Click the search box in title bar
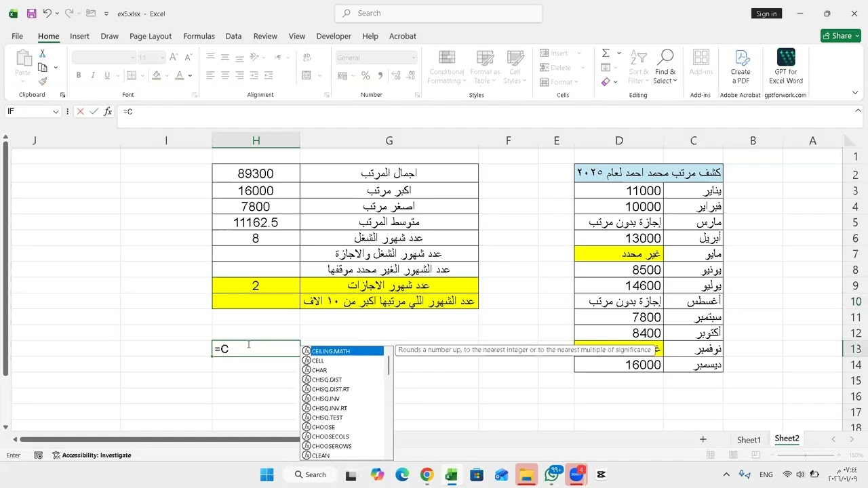This screenshot has width=868, height=488. [x=438, y=13]
